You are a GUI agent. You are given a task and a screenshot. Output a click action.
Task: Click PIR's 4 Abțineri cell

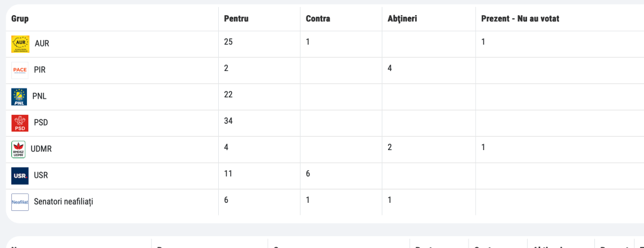click(429, 70)
